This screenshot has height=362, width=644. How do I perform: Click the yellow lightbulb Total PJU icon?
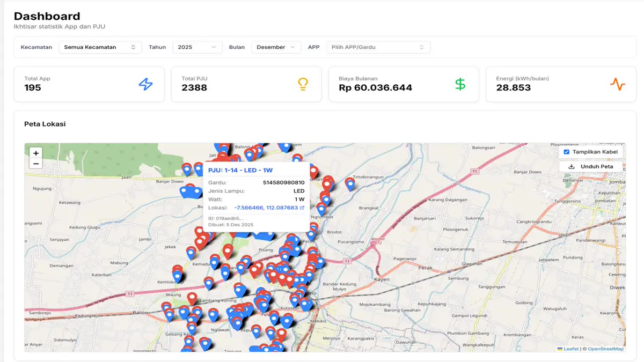click(x=303, y=84)
